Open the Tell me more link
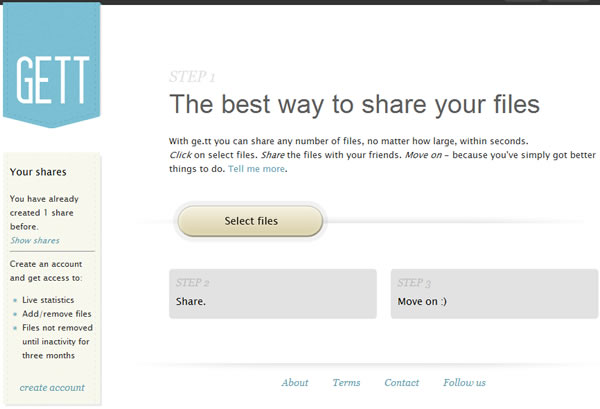600x409 pixels. [x=256, y=169]
